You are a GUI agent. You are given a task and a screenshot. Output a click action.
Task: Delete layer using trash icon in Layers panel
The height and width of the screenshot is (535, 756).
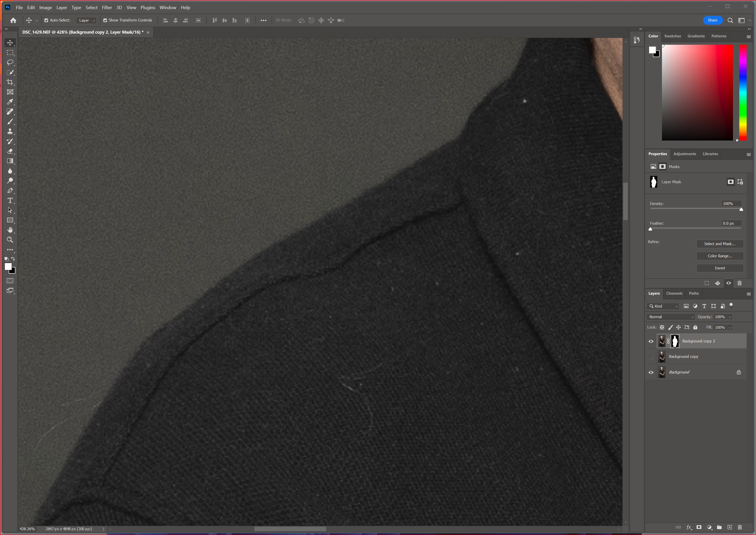740,527
